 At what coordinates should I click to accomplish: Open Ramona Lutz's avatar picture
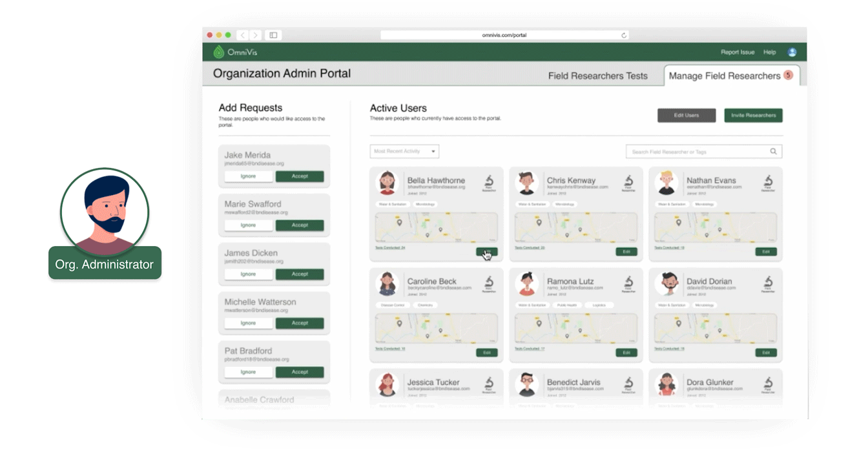click(527, 284)
